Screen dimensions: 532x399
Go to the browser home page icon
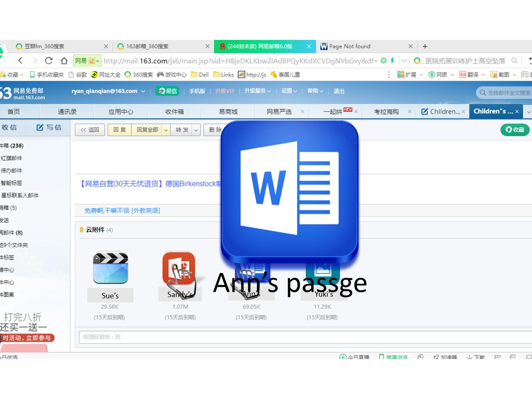(64, 61)
